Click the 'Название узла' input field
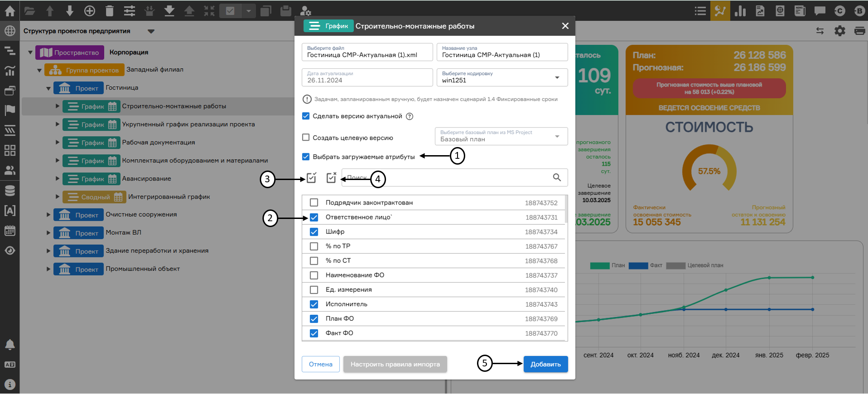 click(x=502, y=52)
